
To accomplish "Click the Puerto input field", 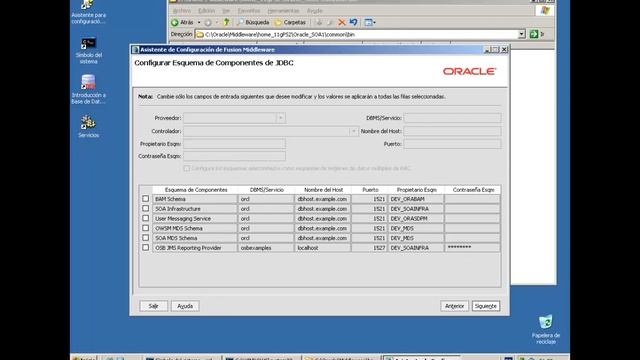I will click(452, 144).
